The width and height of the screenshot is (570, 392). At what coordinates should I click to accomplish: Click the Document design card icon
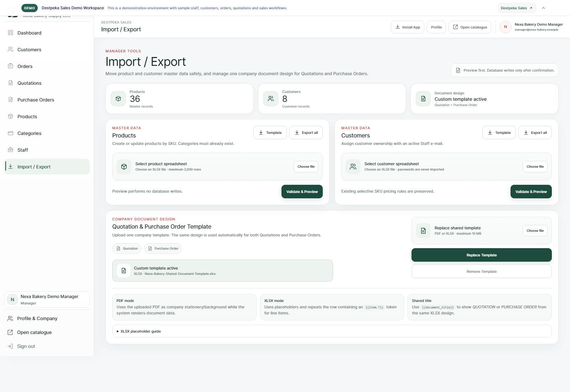pyautogui.click(x=423, y=99)
